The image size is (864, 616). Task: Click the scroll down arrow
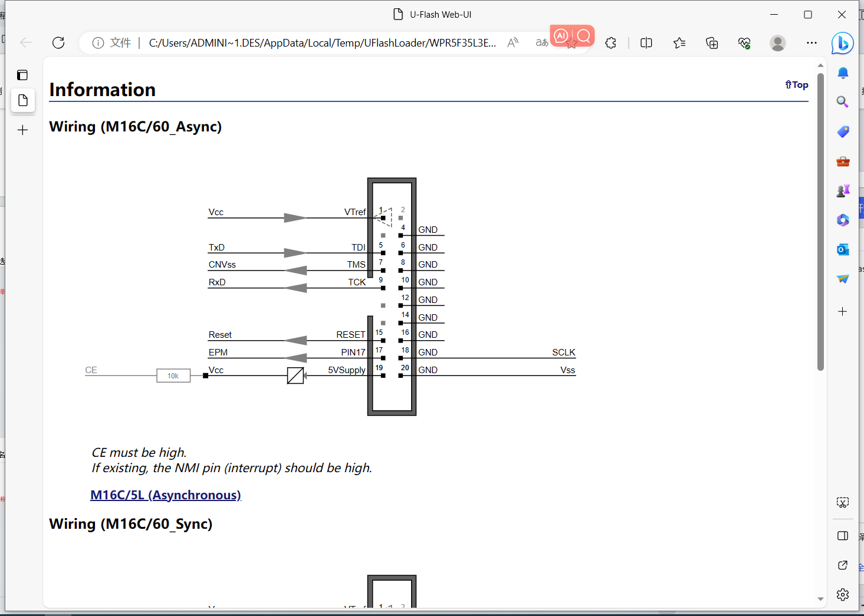click(x=820, y=599)
